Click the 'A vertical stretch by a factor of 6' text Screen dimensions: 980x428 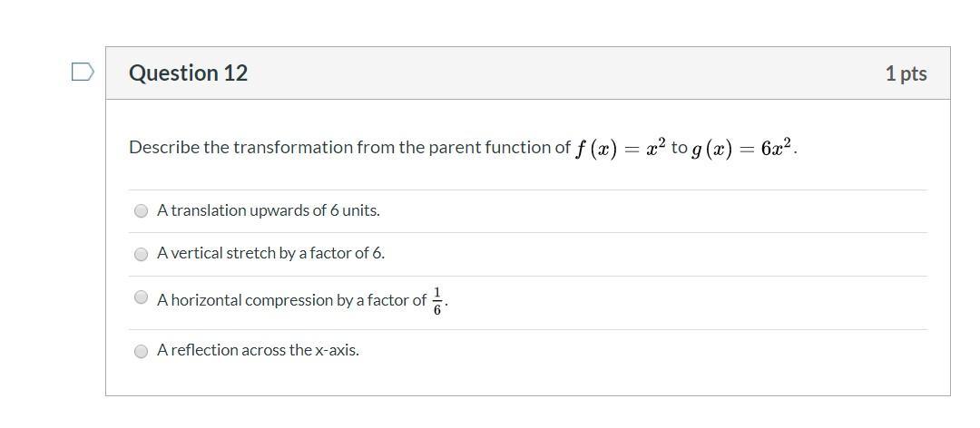[x=270, y=253]
